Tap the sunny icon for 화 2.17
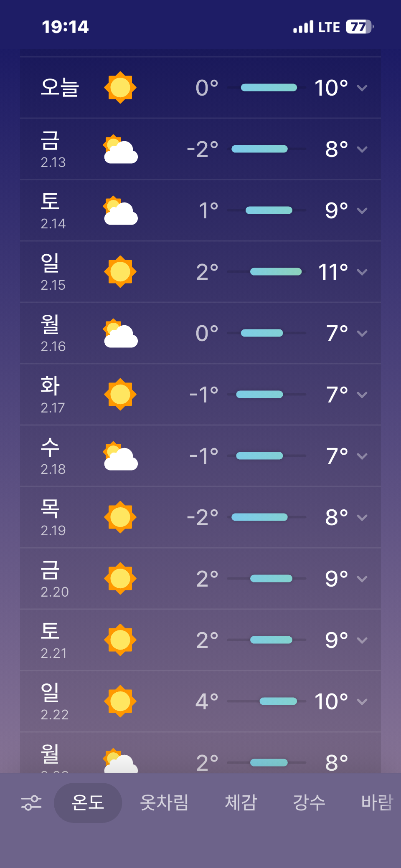The image size is (401, 868). pyautogui.click(x=120, y=395)
